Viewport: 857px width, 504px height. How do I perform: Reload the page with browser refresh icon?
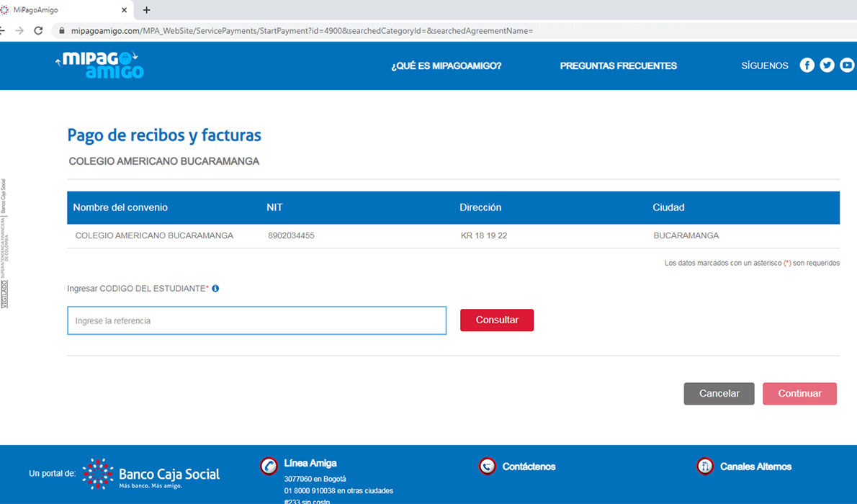(39, 31)
